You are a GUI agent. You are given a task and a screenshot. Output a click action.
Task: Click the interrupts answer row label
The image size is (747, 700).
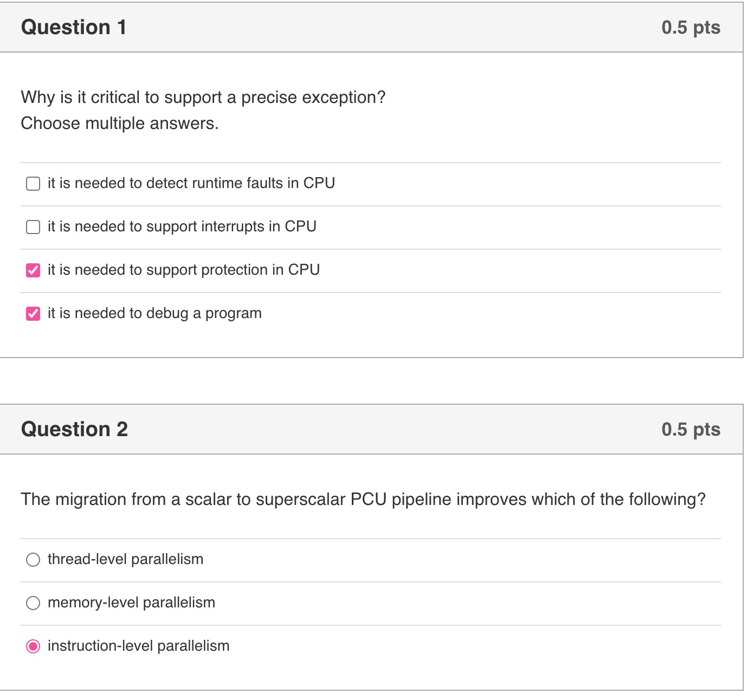(x=182, y=226)
